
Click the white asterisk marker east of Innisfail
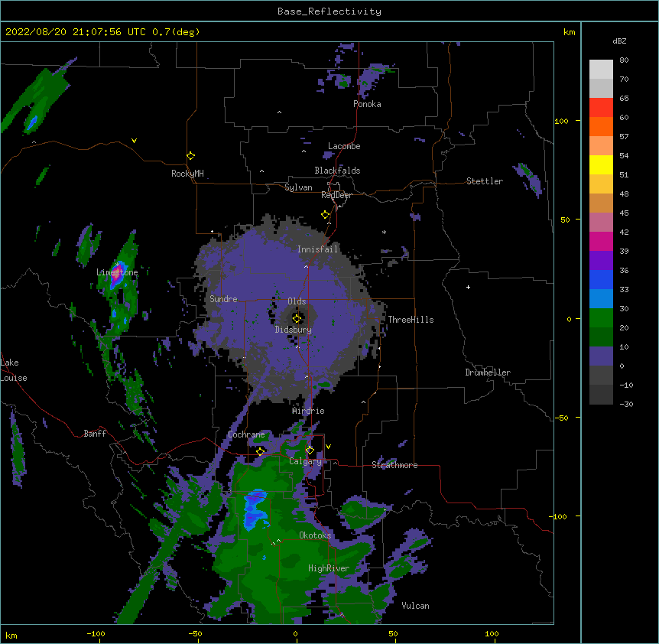coord(384,232)
